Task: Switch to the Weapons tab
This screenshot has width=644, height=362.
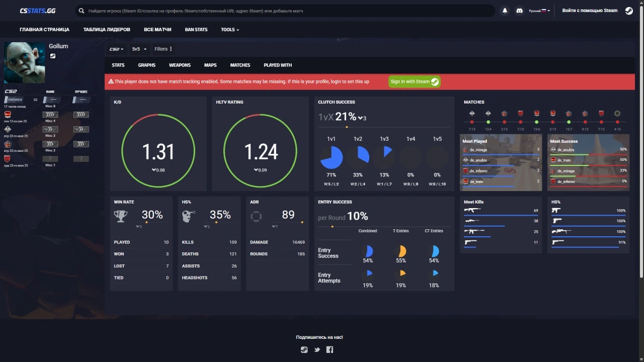Action: click(x=180, y=65)
